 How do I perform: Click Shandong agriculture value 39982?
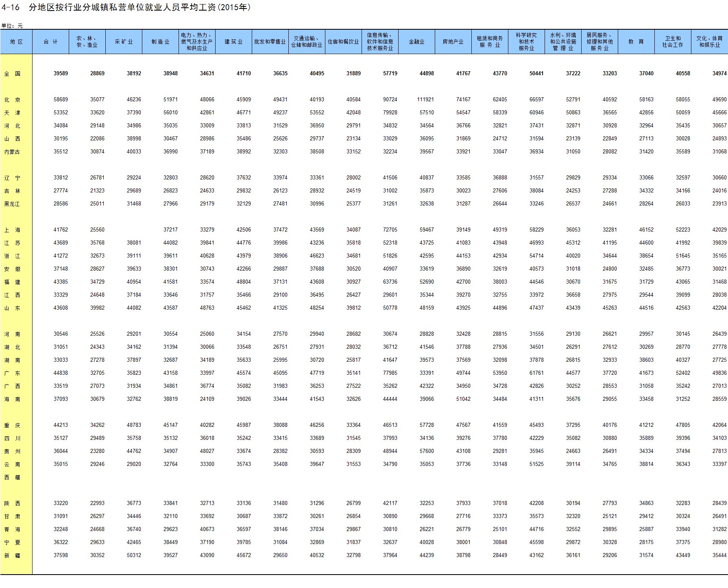point(97,308)
